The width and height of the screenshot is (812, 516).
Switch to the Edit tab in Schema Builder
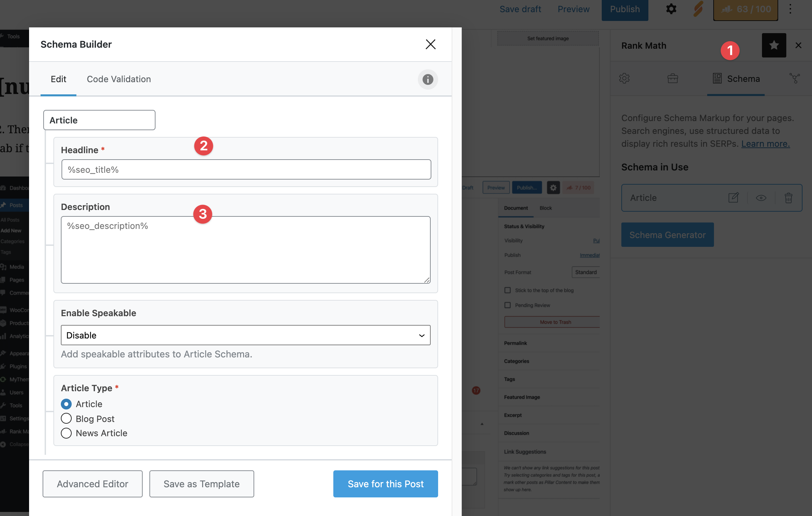coord(58,79)
